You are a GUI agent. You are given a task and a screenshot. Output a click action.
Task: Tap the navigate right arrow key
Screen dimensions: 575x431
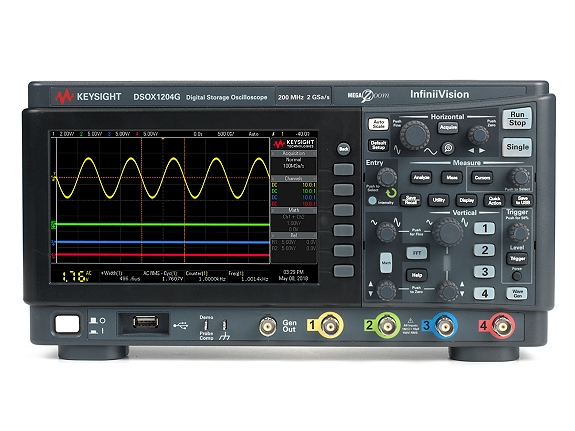point(482,150)
